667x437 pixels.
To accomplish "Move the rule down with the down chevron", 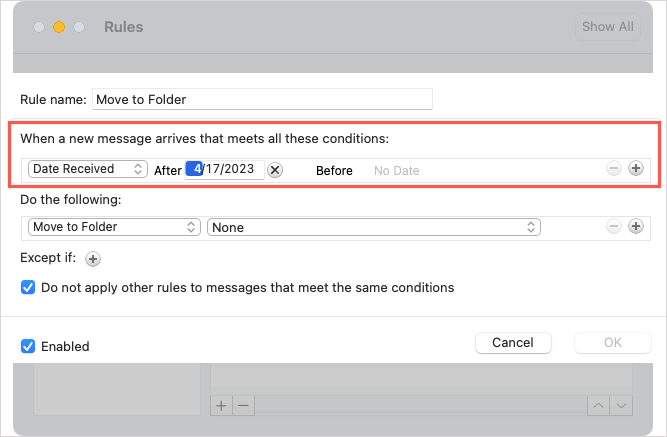I will coord(622,405).
